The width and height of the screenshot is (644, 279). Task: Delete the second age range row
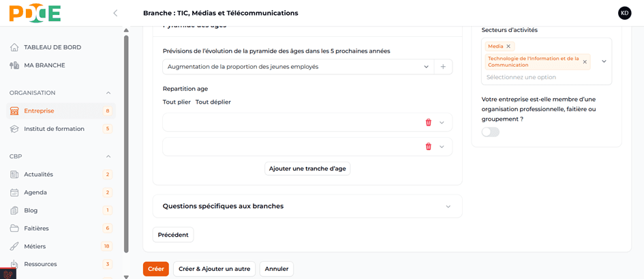tap(429, 147)
